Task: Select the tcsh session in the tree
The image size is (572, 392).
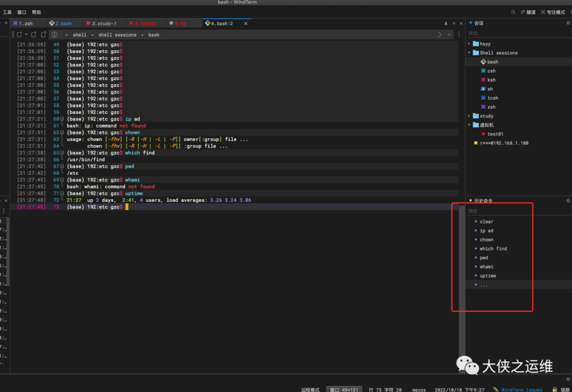Action: pos(519,98)
